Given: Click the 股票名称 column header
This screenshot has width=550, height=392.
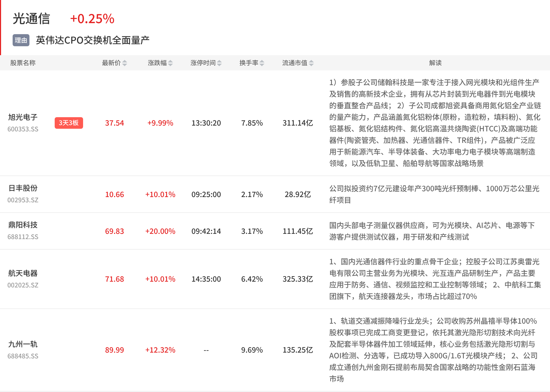Looking at the screenshot, I should [x=23, y=63].
